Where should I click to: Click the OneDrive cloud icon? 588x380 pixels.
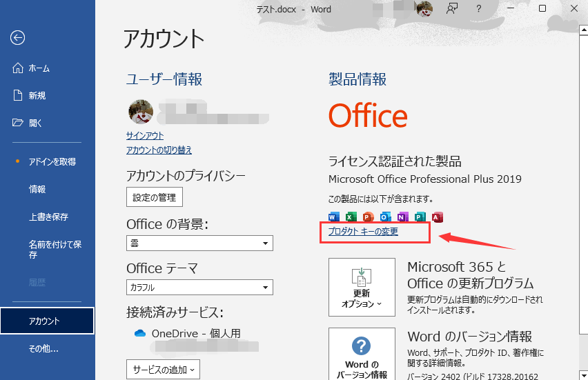[140, 333]
